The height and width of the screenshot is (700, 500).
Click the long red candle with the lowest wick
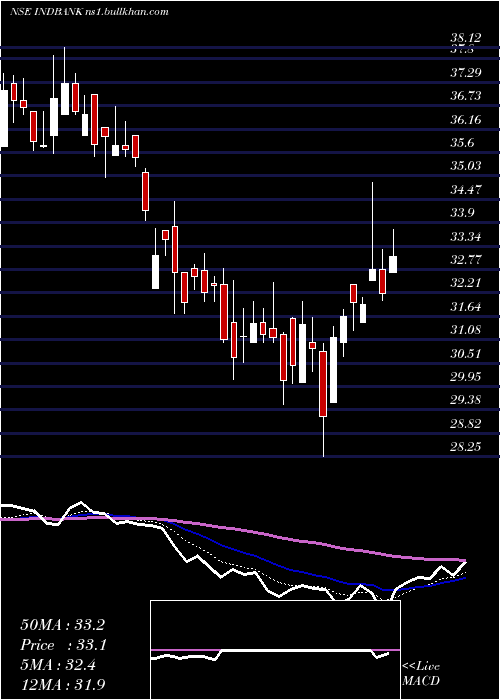pyautogui.click(x=323, y=384)
